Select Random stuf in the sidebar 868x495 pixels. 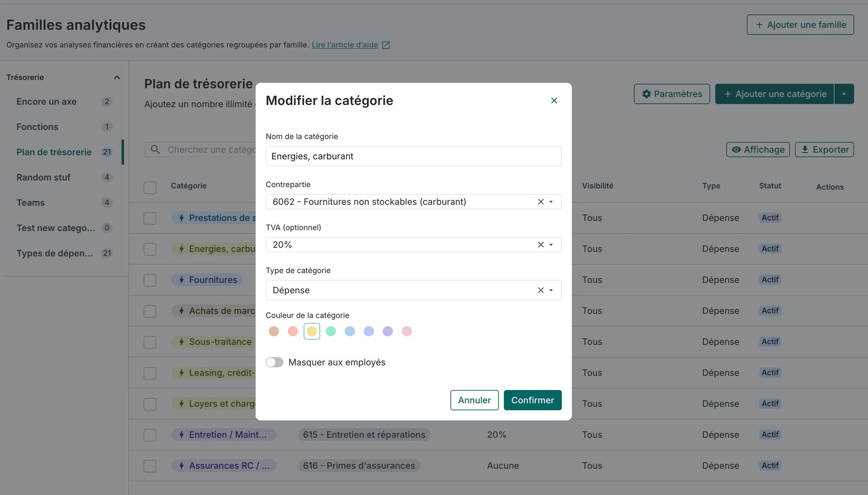[43, 177]
